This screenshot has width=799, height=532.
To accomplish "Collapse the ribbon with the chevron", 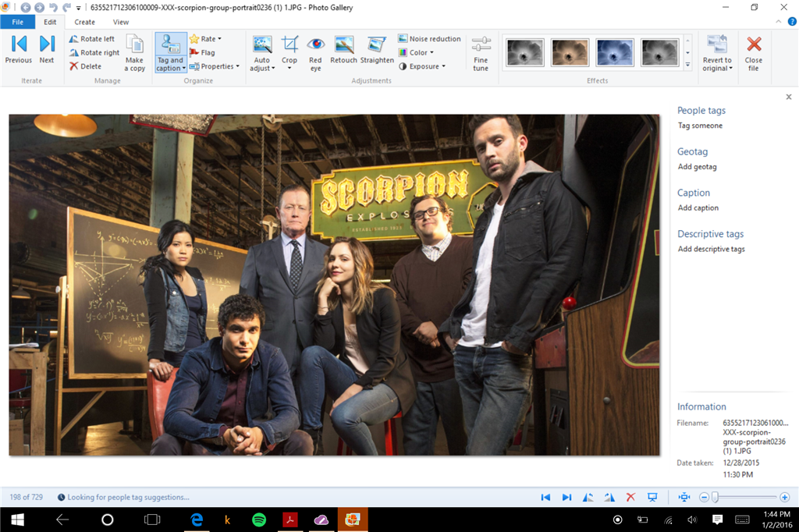I will [x=779, y=21].
